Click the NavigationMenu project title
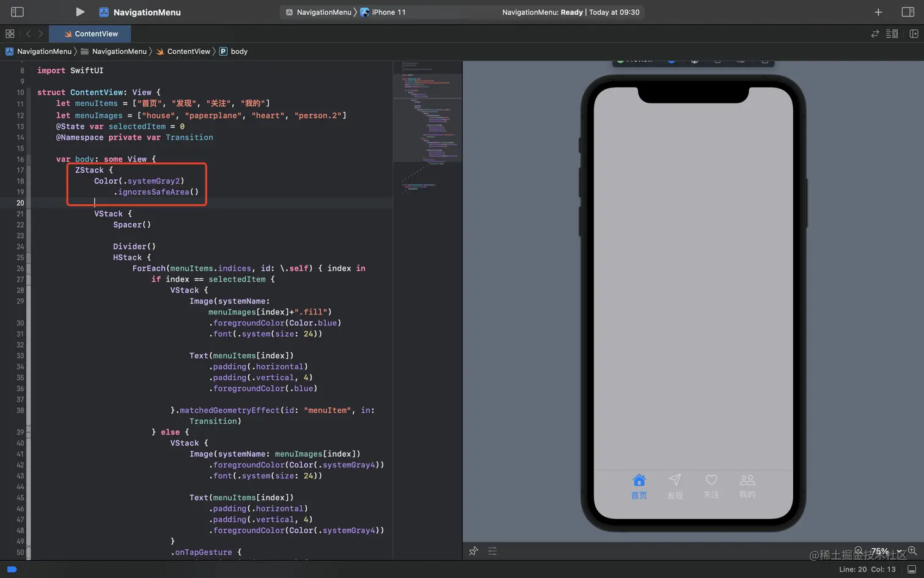Viewport: 924px width, 578px height. tap(147, 12)
